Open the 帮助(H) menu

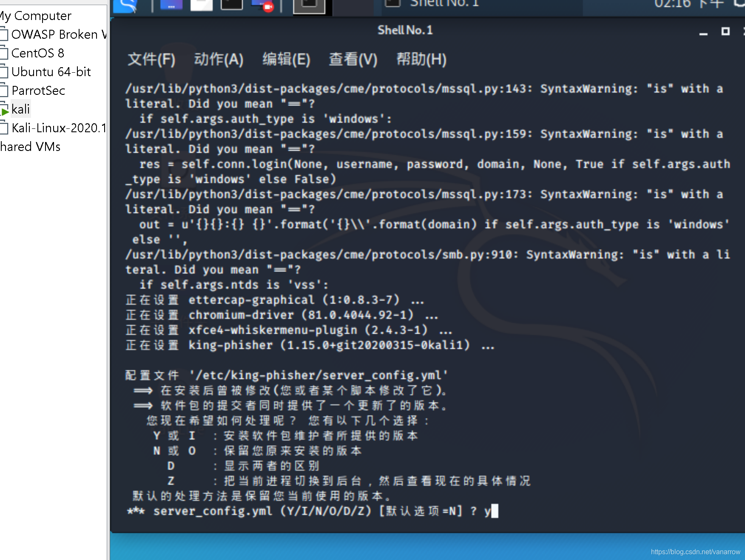coord(421,60)
